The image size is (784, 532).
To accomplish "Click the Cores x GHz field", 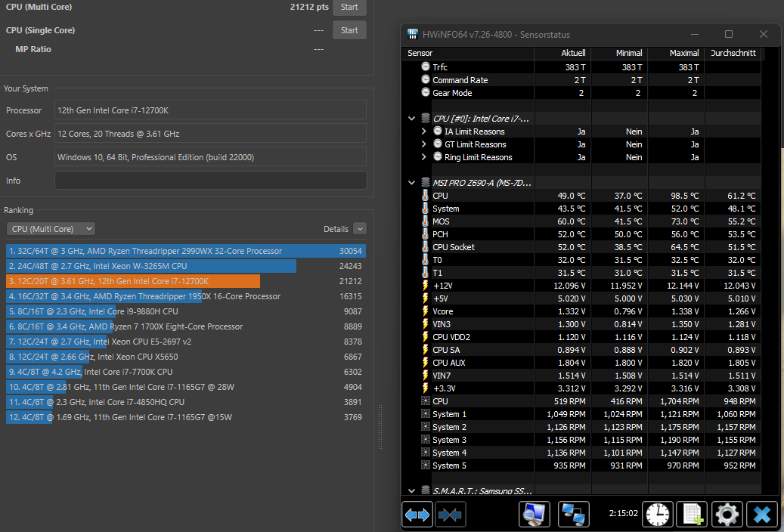I will (x=210, y=134).
